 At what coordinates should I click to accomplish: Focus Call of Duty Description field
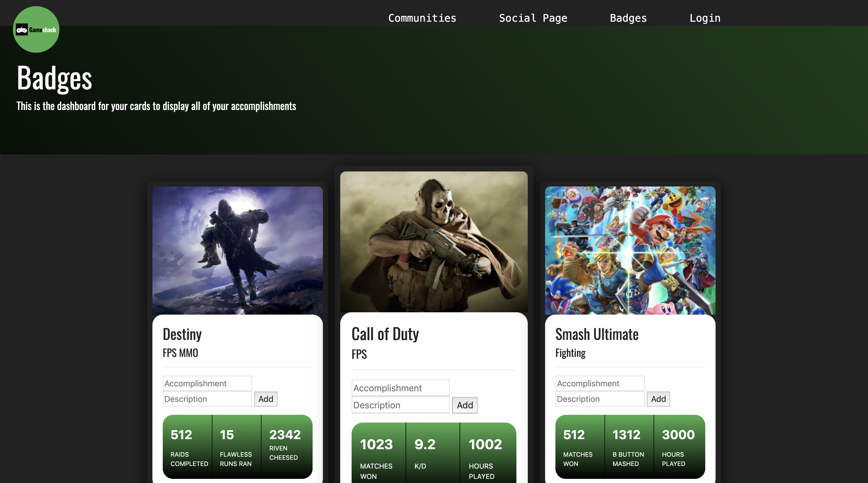tap(400, 405)
